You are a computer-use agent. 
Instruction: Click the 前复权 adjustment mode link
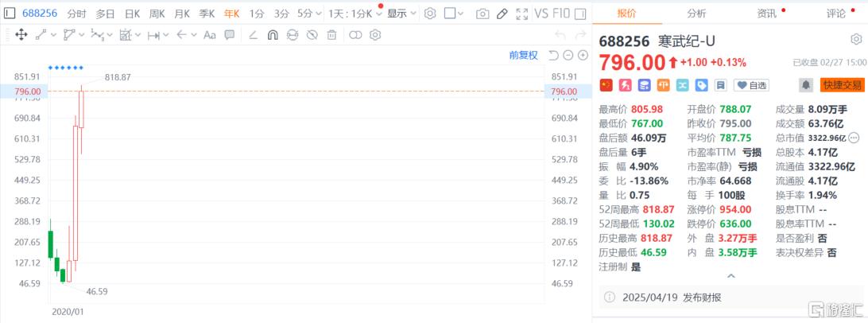click(524, 56)
